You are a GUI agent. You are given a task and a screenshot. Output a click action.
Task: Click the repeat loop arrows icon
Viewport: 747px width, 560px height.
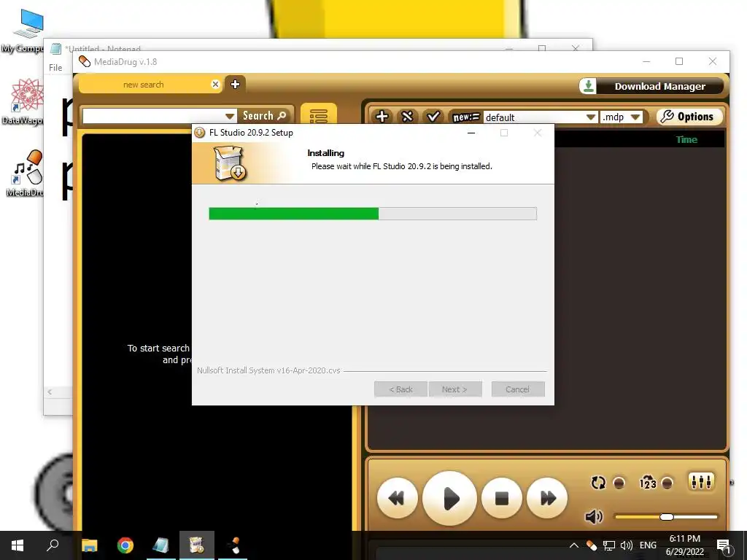click(598, 483)
